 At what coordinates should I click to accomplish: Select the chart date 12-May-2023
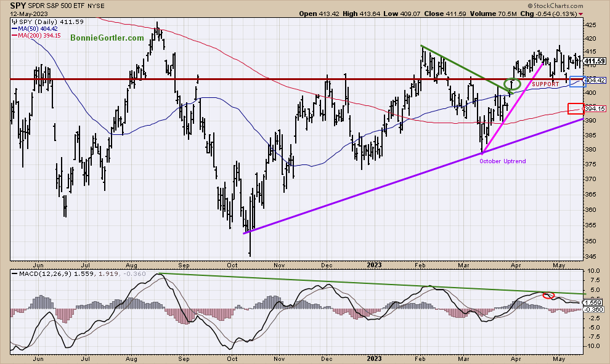coord(29,14)
